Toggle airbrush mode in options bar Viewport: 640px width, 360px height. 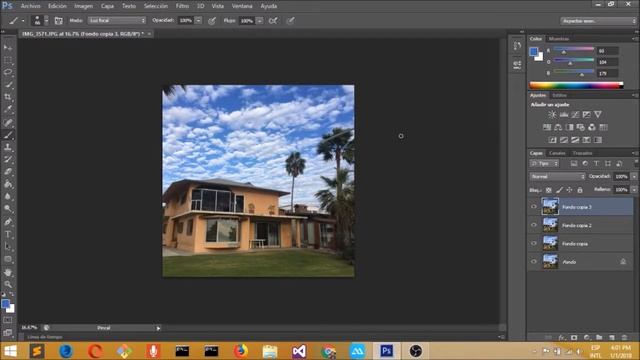coord(273,20)
